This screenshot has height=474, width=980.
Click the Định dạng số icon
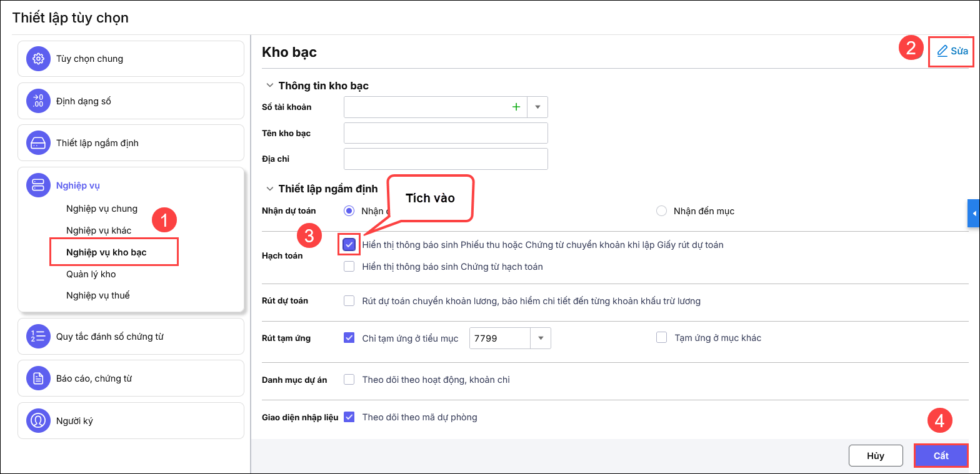(38, 101)
